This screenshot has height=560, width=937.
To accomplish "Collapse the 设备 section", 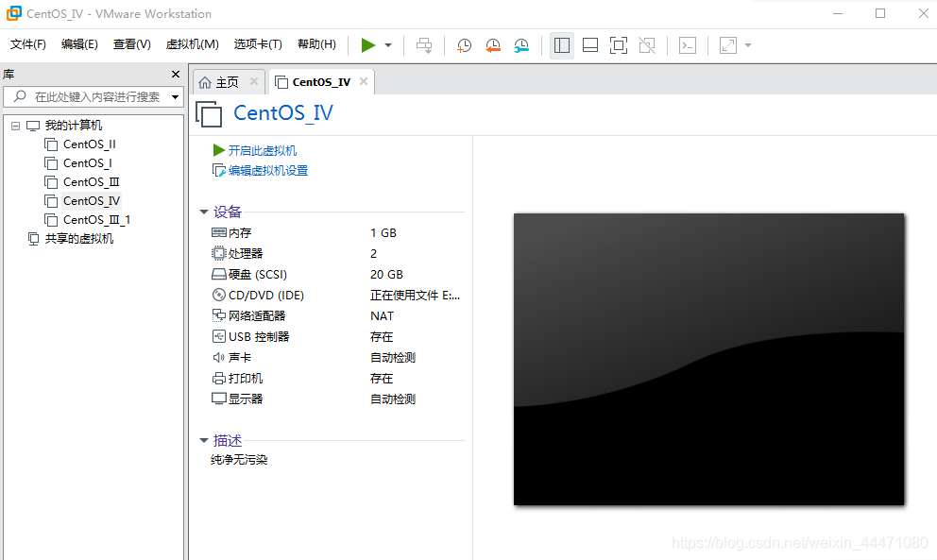I will pos(204,212).
